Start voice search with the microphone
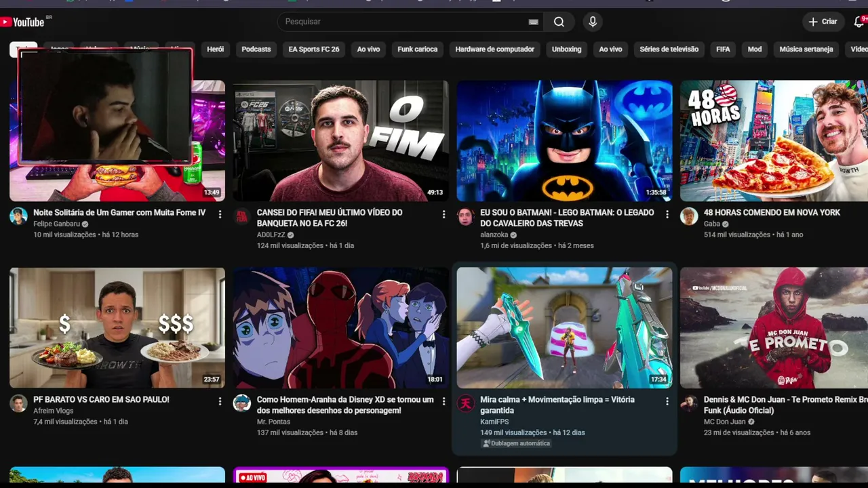Image resolution: width=868 pixels, height=488 pixels. [x=593, y=22]
